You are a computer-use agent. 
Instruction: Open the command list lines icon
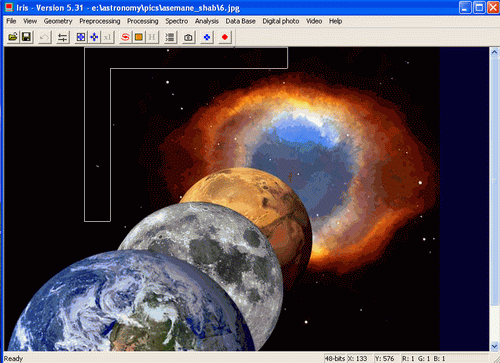click(170, 37)
